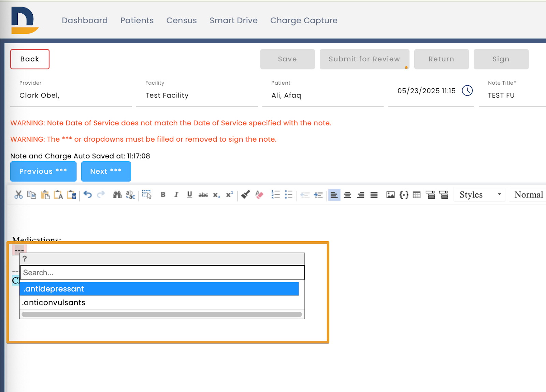Click the Replace text icon

coord(130,195)
